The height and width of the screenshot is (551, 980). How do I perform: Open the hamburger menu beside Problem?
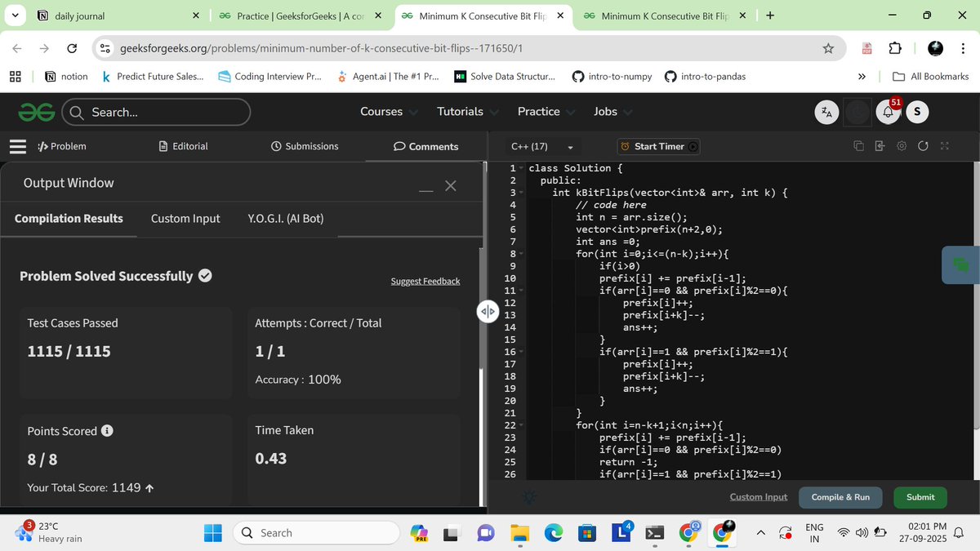click(18, 147)
